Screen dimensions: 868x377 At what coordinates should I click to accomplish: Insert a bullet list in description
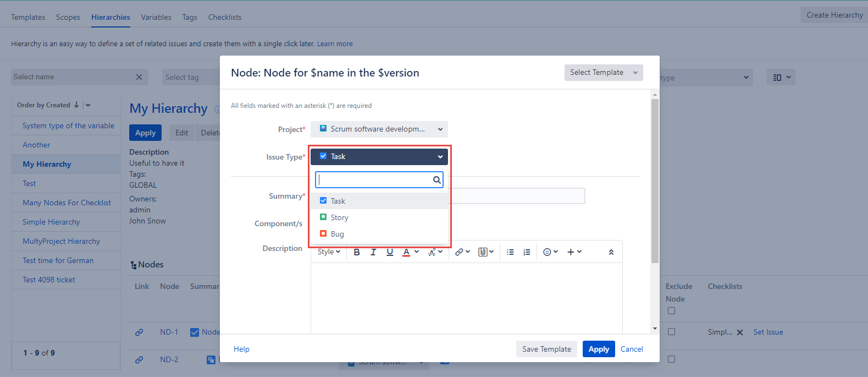pos(510,252)
